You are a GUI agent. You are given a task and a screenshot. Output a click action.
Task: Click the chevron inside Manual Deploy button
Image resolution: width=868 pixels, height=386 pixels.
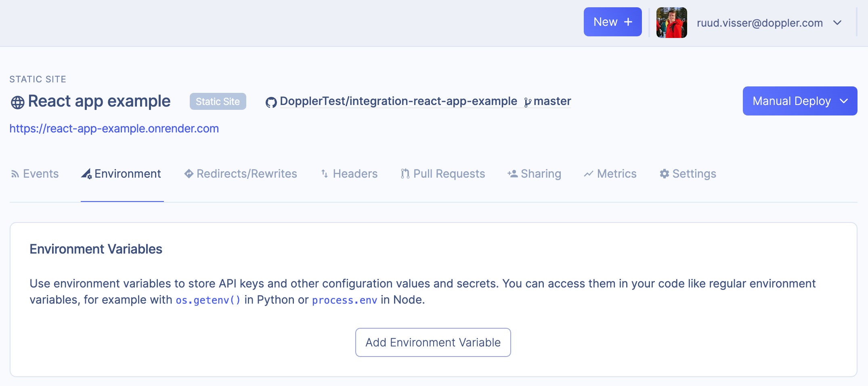point(844,101)
